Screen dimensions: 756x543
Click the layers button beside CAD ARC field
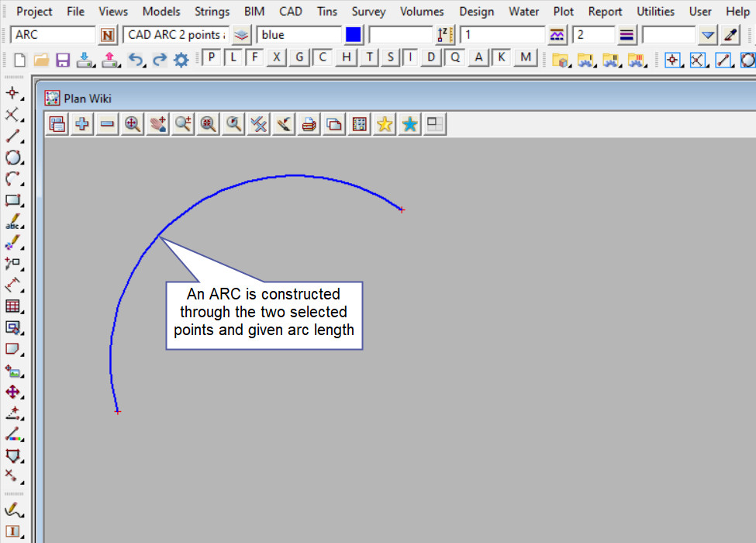click(242, 35)
